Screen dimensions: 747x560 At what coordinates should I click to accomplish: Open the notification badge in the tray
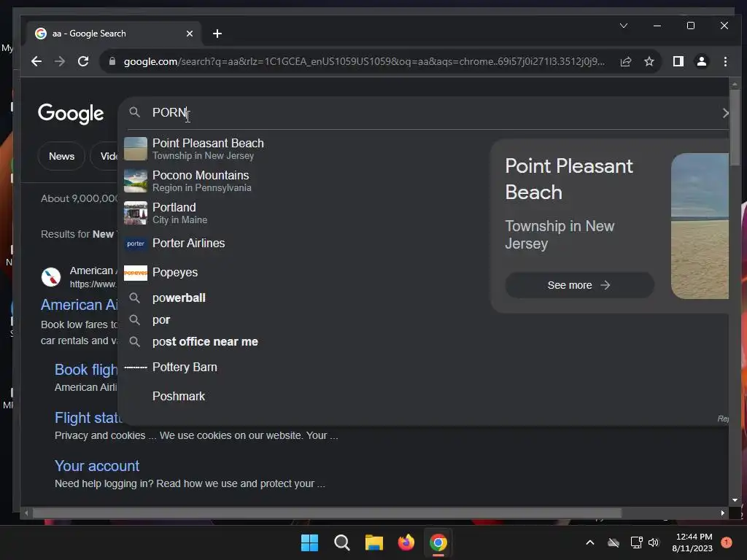(727, 542)
